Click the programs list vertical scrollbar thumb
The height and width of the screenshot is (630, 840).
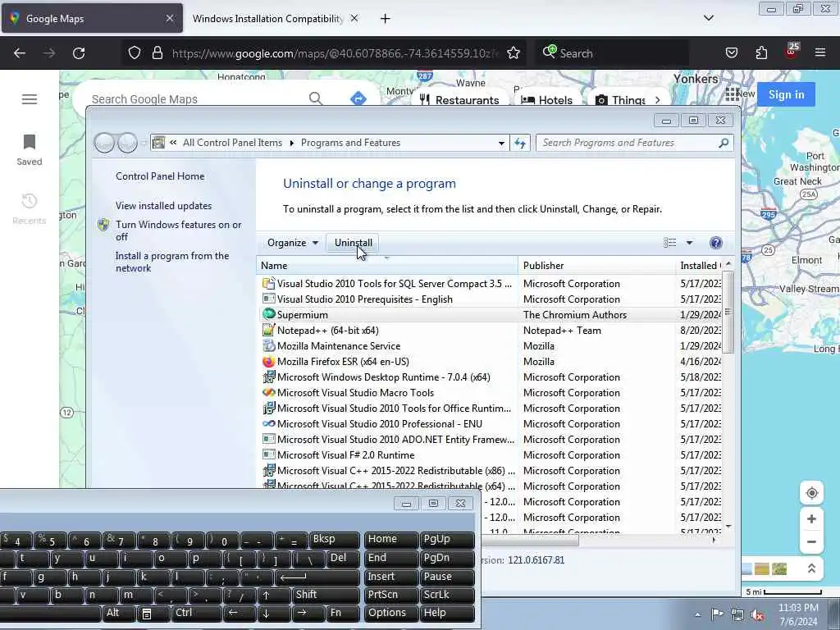point(728,313)
